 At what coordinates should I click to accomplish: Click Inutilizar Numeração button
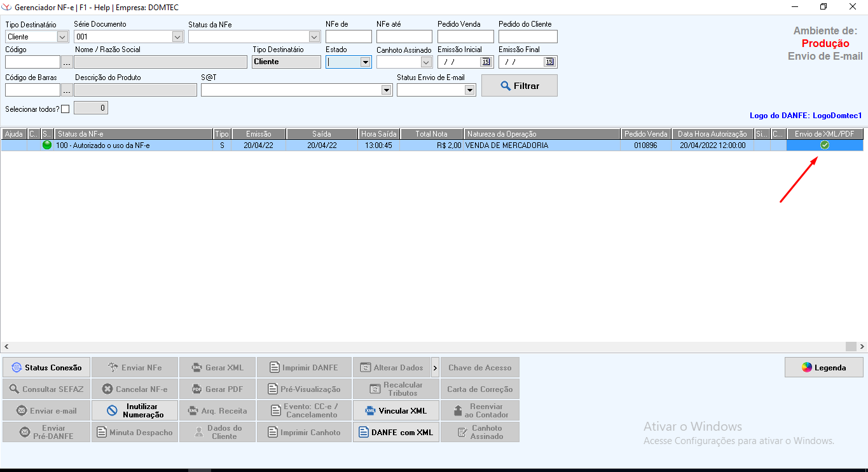point(135,411)
